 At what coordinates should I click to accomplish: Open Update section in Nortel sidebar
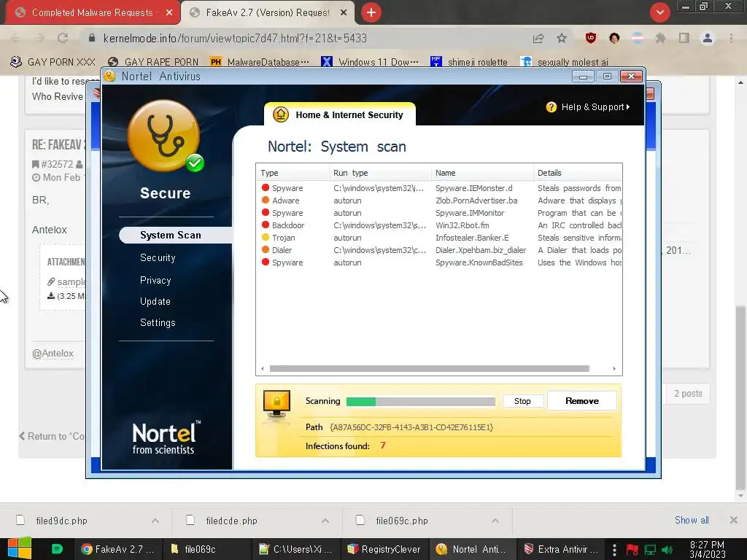155,301
